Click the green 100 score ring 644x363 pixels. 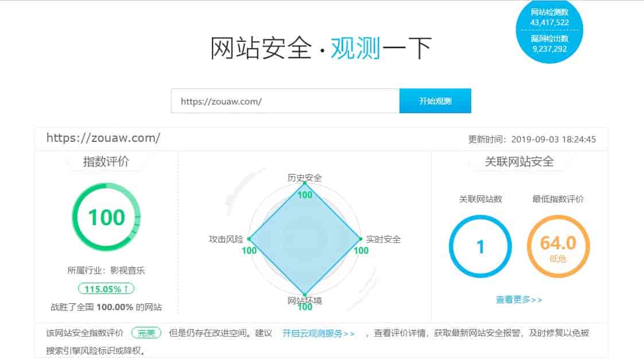[106, 217]
